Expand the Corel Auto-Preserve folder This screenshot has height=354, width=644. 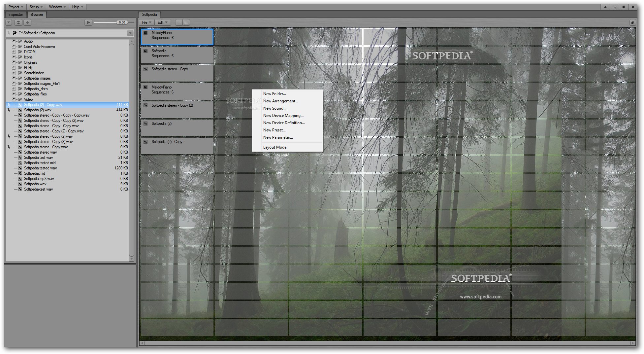14,47
